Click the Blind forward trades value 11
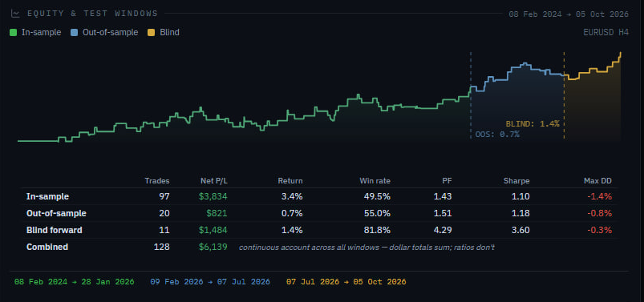 pos(164,230)
